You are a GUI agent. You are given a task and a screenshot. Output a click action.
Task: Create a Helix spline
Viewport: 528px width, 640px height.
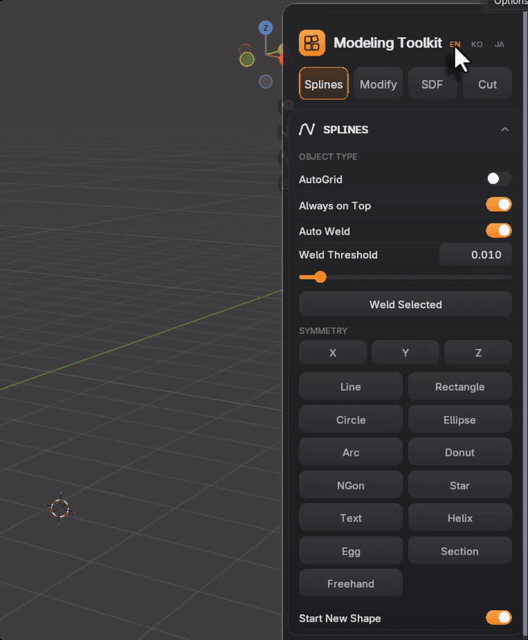[x=460, y=518]
